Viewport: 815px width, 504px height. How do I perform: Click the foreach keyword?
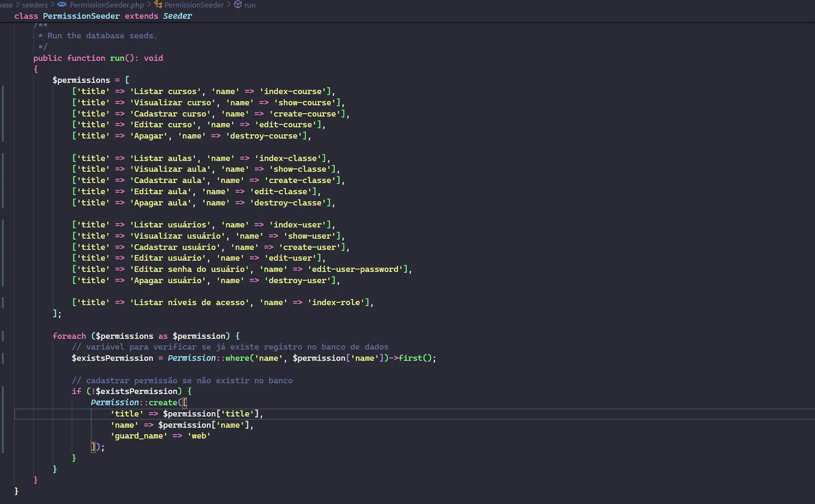click(69, 336)
